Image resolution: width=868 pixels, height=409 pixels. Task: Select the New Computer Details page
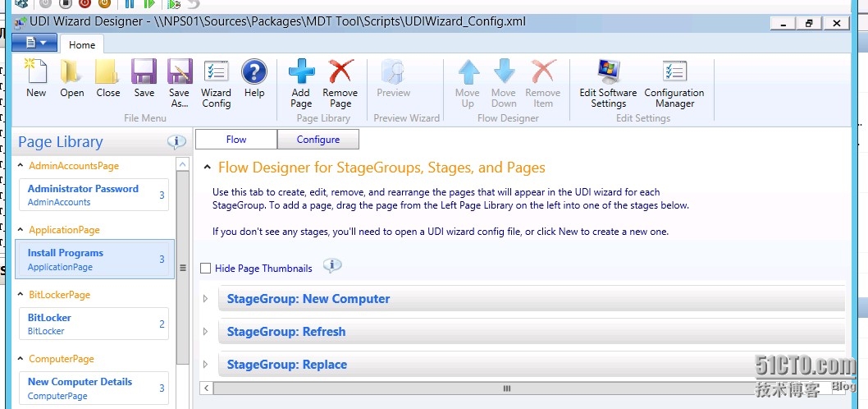[94, 388]
